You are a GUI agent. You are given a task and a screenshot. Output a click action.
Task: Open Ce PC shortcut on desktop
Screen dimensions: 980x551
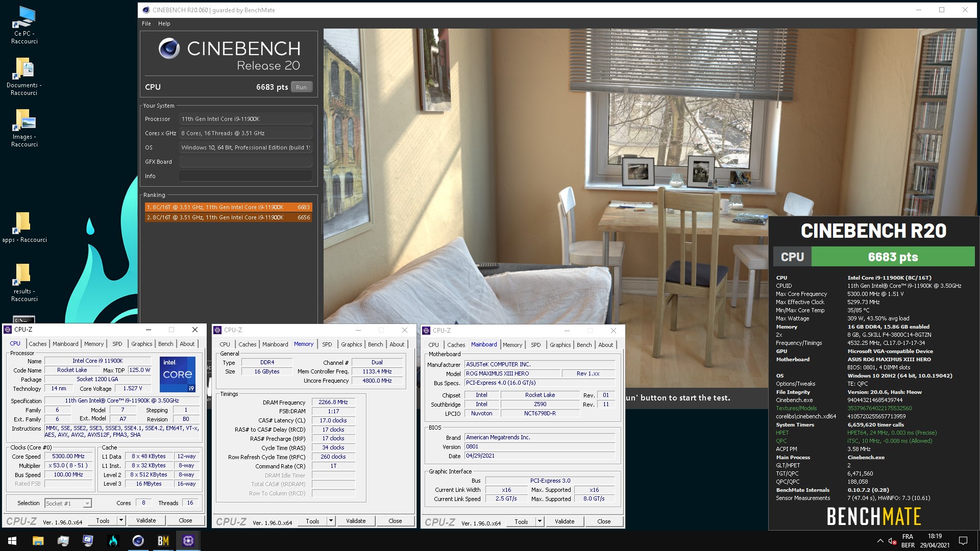point(24,25)
